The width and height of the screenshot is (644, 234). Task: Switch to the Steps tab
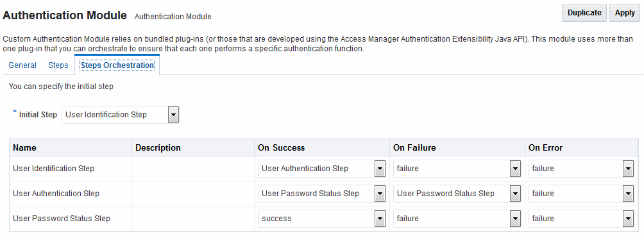[x=58, y=65]
